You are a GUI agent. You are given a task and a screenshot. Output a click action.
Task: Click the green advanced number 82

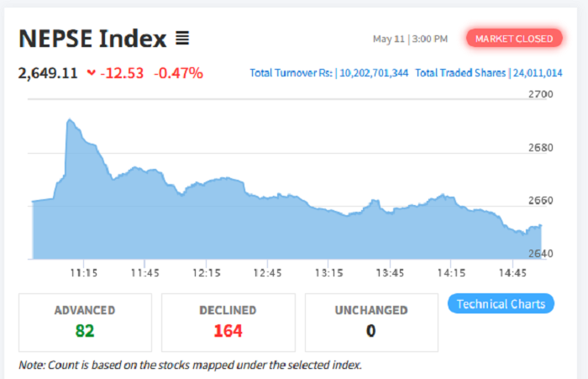click(x=85, y=330)
